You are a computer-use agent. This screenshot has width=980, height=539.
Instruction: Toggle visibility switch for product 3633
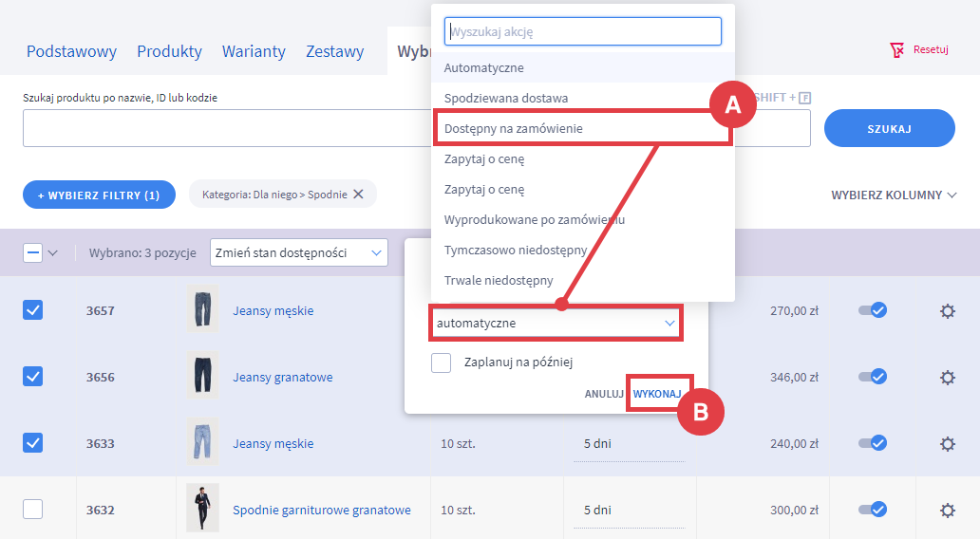(x=873, y=443)
